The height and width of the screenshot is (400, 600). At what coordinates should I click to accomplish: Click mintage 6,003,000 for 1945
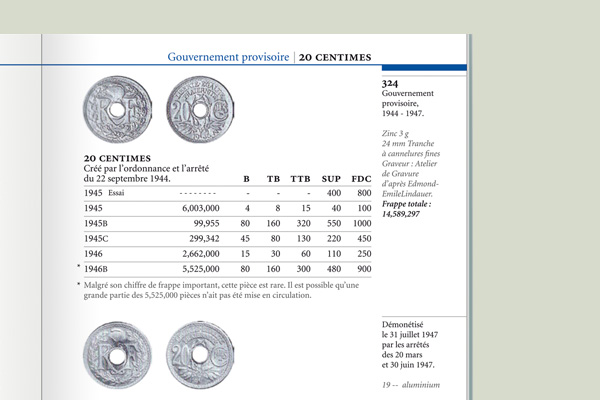coord(201,208)
